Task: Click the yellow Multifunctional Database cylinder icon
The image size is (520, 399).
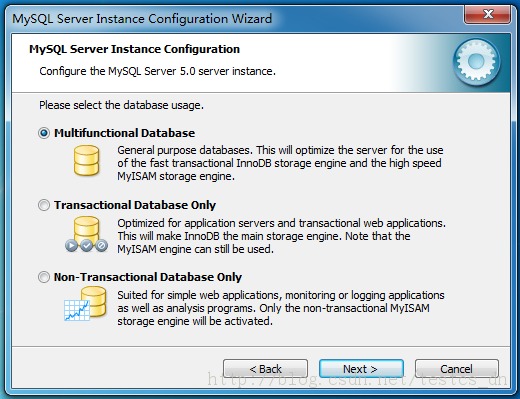Action: click(x=86, y=161)
